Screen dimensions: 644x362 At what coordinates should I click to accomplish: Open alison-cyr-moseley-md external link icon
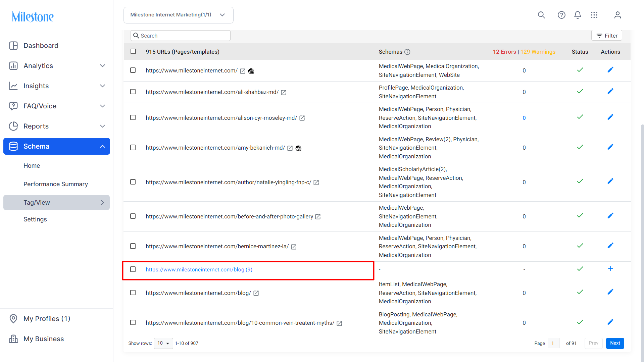(x=302, y=118)
